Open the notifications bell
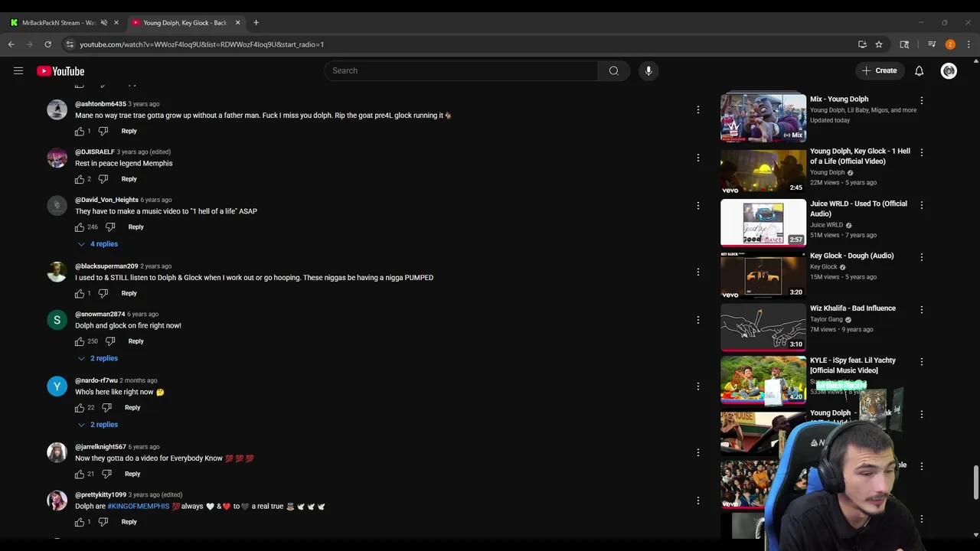This screenshot has width=980, height=551. 919,70
